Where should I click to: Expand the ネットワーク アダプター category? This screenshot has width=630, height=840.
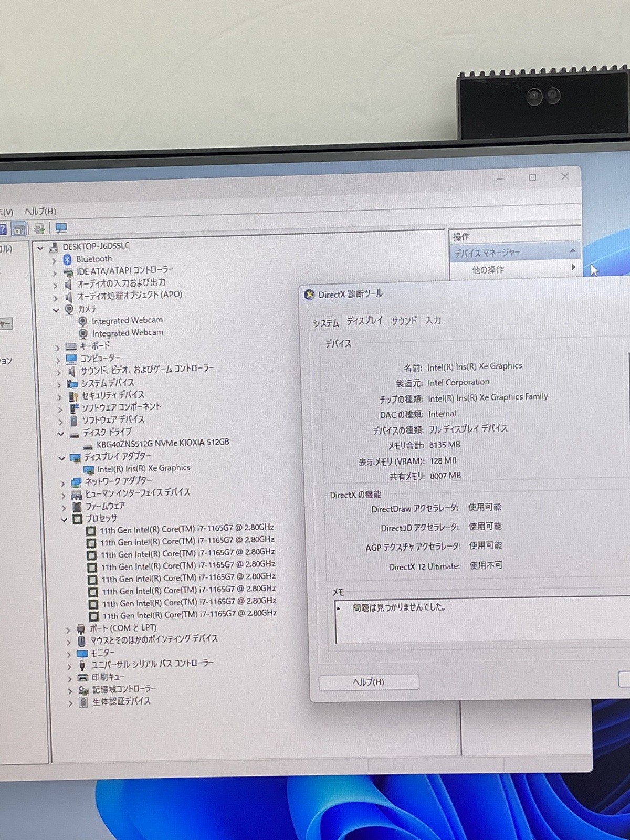pyautogui.click(x=62, y=483)
